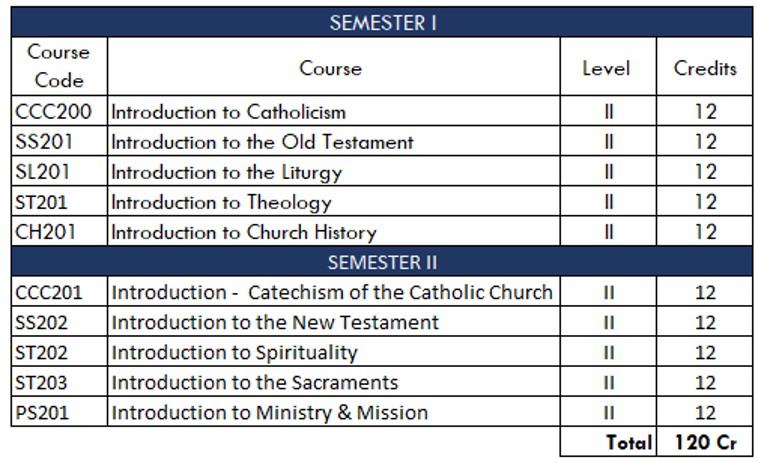Click Introduction to the New Testament
758x463 pixels.
275,323
